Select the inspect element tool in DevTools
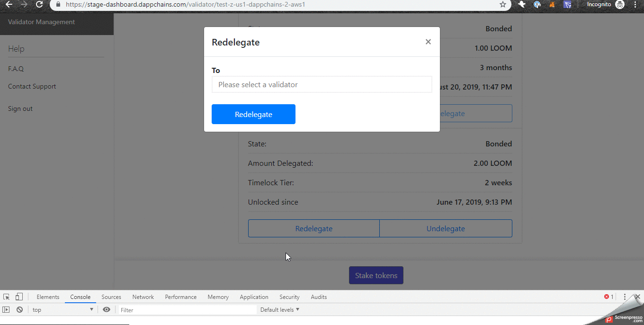The height and width of the screenshot is (325, 644). (x=7, y=296)
